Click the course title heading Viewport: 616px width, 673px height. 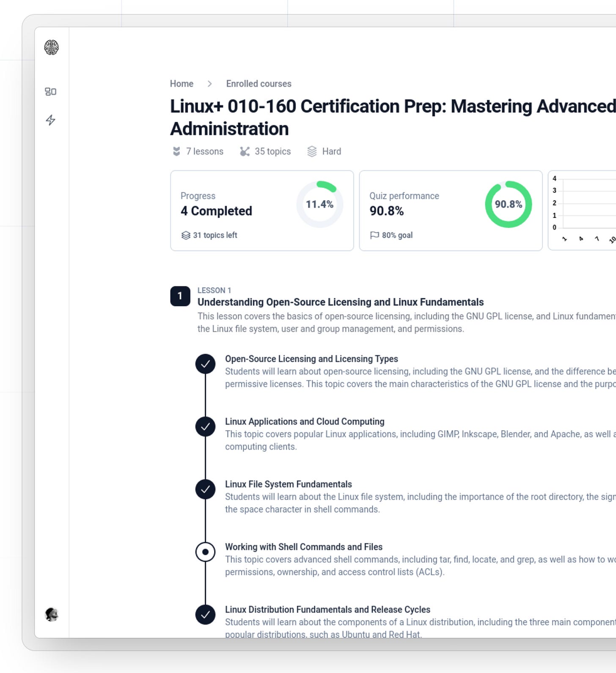pyautogui.click(x=393, y=118)
